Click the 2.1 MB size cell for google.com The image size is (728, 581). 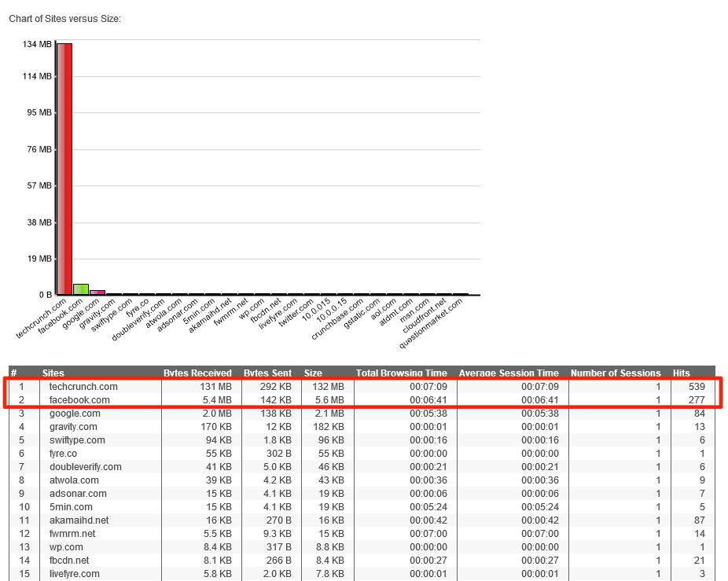click(x=329, y=414)
